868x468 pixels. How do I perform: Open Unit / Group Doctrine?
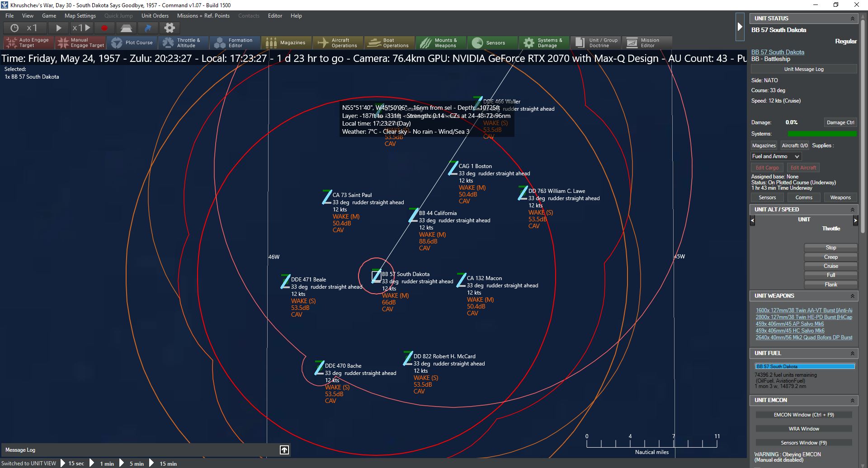pos(596,42)
